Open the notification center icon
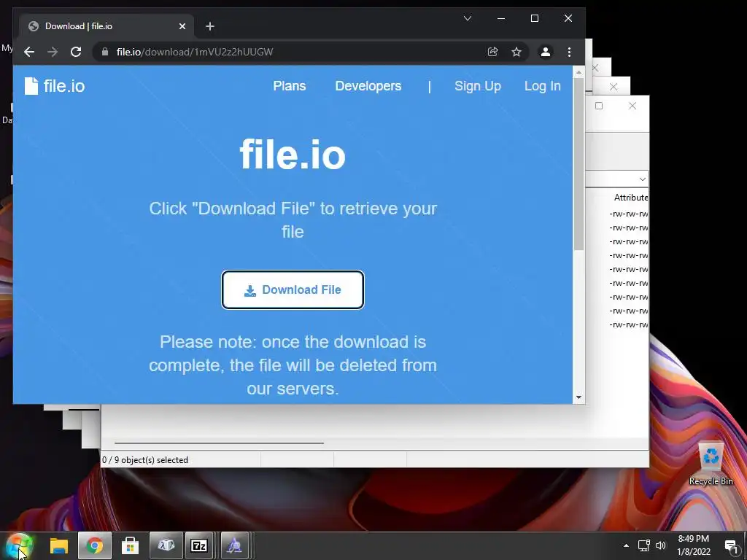The height and width of the screenshot is (560, 747). click(731, 546)
